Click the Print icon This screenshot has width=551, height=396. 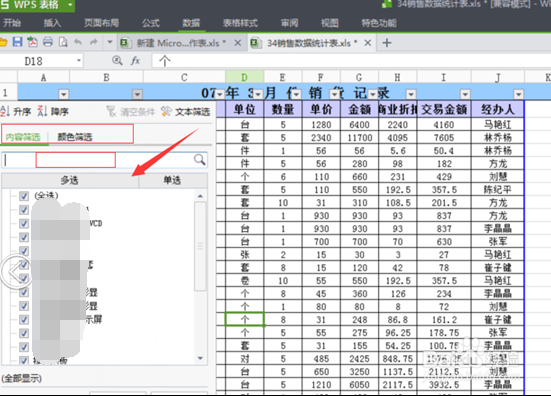pos(48,42)
